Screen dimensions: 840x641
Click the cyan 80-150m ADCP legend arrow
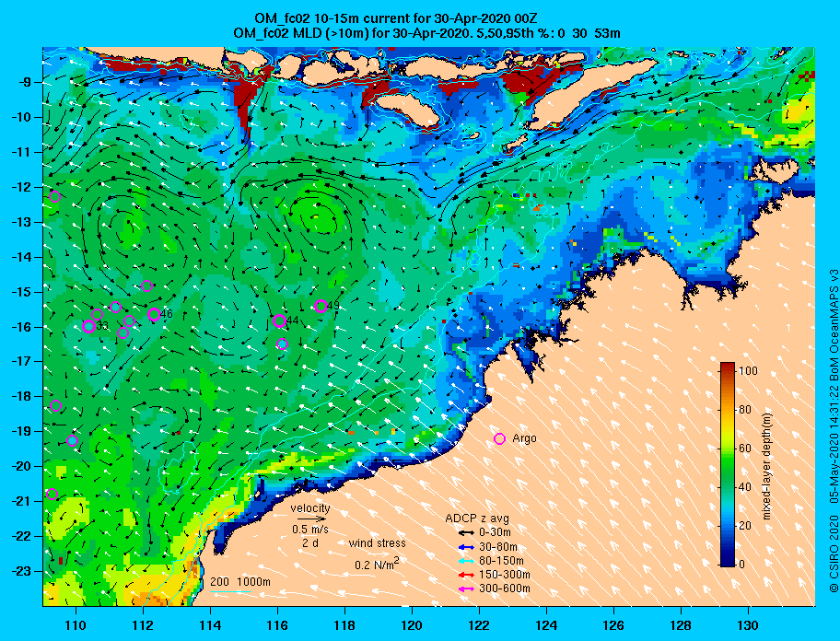[466, 561]
